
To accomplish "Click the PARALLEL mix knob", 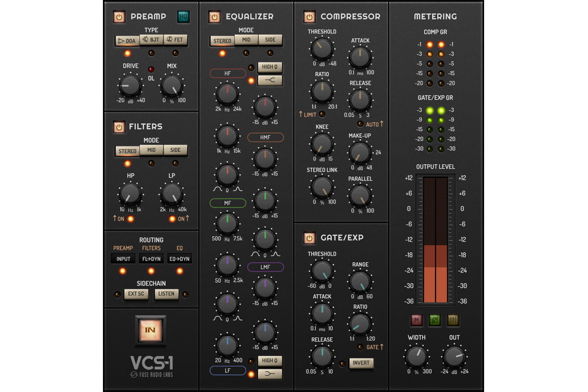I will (x=360, y=196).
